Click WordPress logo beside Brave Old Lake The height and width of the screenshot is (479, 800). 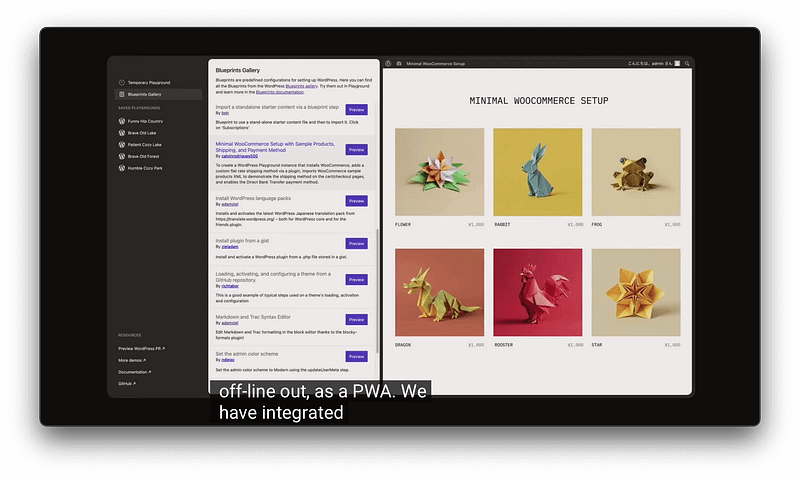tap(121, 133)
